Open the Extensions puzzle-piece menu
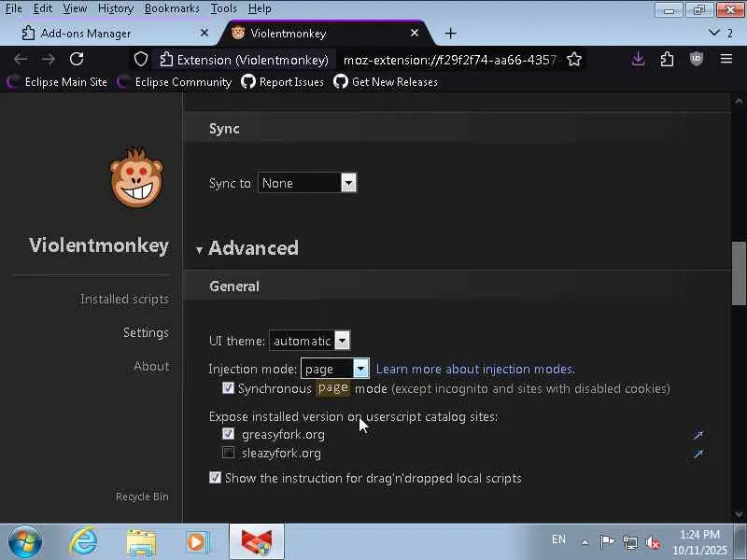747x560 pixels. [667, 59]
